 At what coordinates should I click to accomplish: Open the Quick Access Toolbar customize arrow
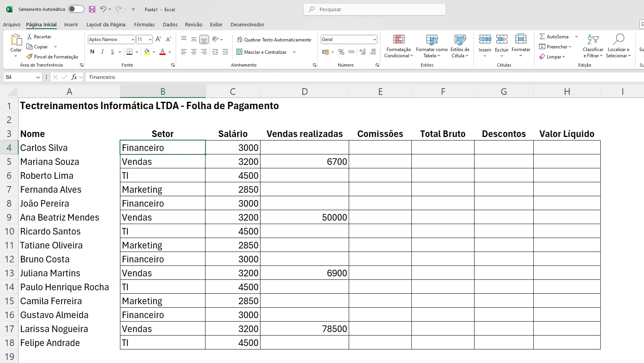(x=133, y=9)
